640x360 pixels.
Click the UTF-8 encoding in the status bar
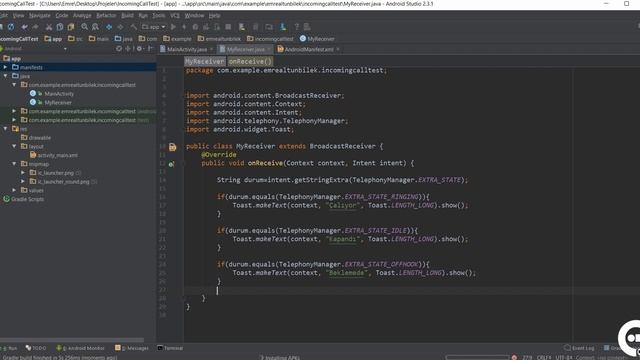tap(563, 358)
